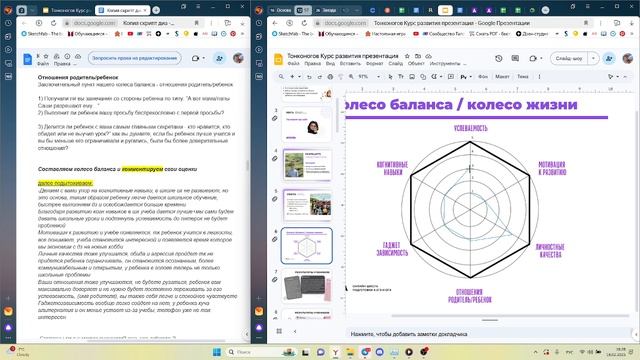Click the Slides toolbar search icon
The width and height of the screenshot is (640, 360).
click(281, 76)
